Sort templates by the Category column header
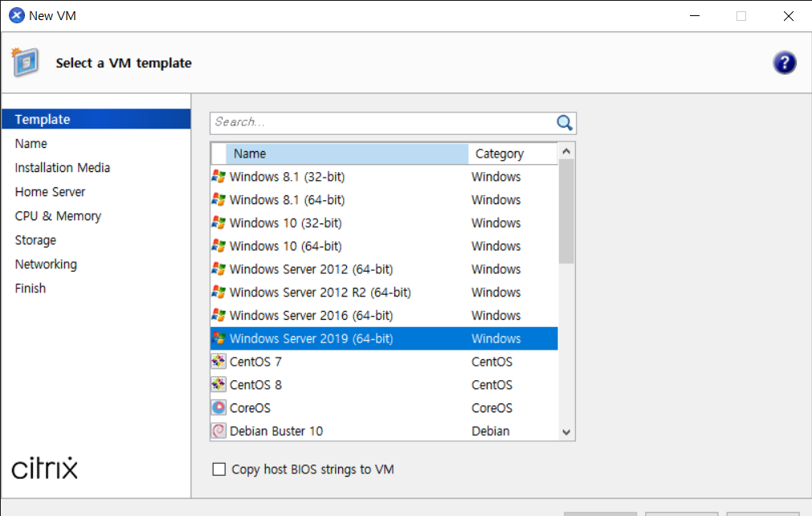Screen dimensions: 812x516 (512, 154)
